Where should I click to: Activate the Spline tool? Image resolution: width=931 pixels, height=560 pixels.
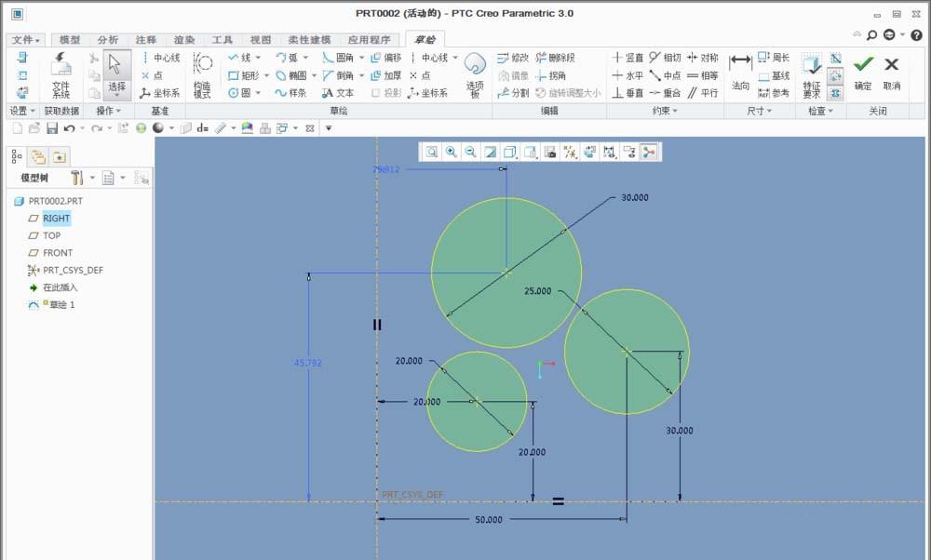[290, 91]
